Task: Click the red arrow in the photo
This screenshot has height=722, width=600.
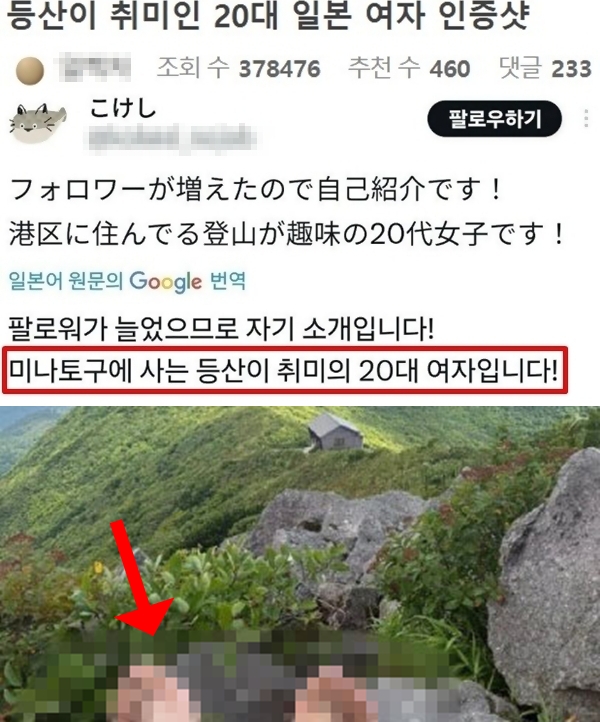Action: (x=140, y=578)
